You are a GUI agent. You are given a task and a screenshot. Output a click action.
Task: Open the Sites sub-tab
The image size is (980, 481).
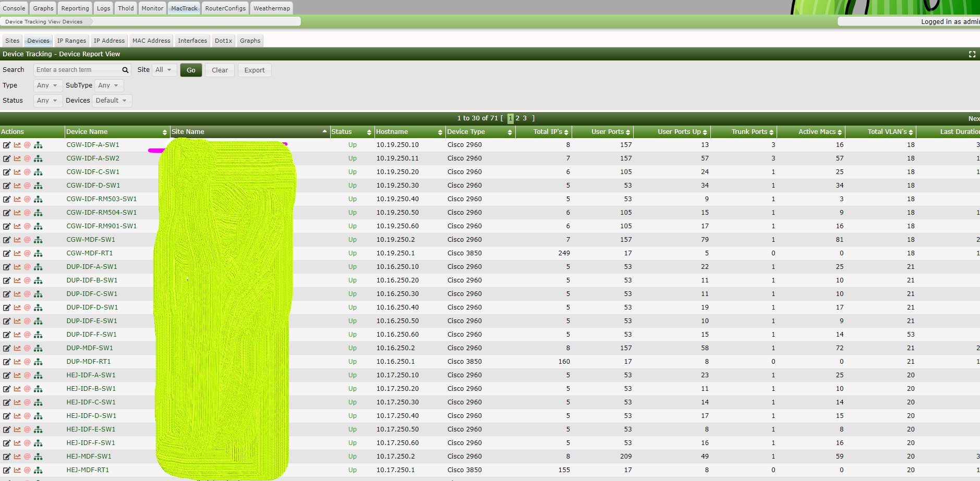pos(13,41)
